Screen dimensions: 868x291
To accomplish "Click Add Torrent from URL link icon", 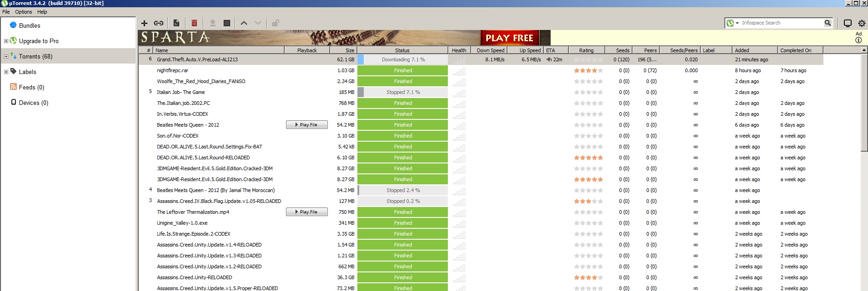I will (159, 23).
